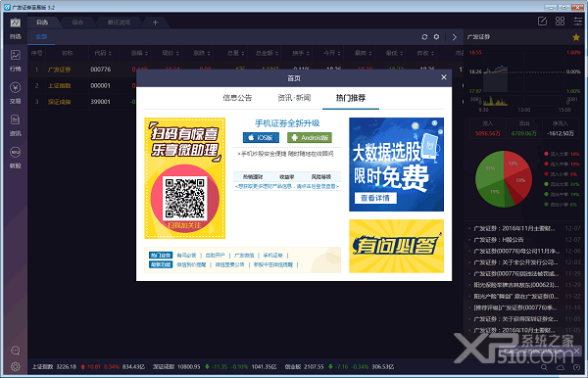Viewport: 588px width, 378px height.
Task: Click the 有问必答 link in popup footer
Action: point(186,256)
